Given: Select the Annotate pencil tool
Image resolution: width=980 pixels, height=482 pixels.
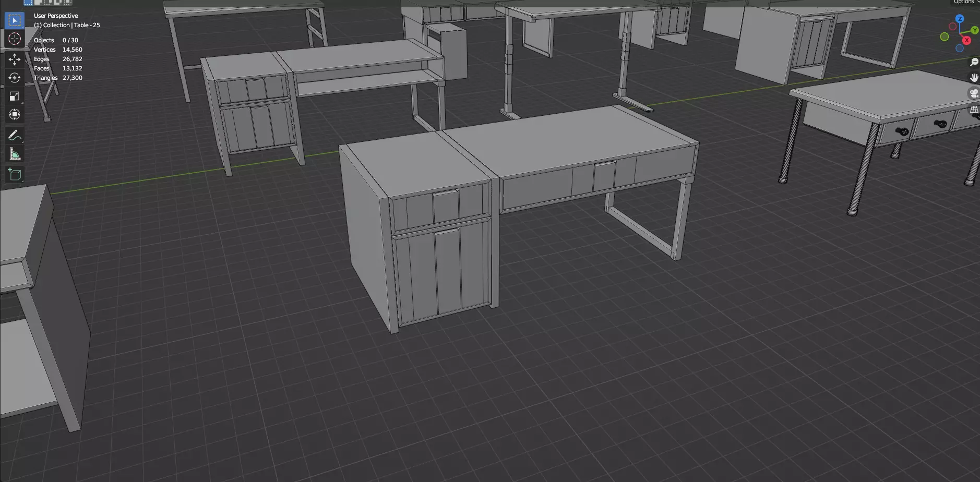Looking at the screenshot, I should click(x=15, y=136).
